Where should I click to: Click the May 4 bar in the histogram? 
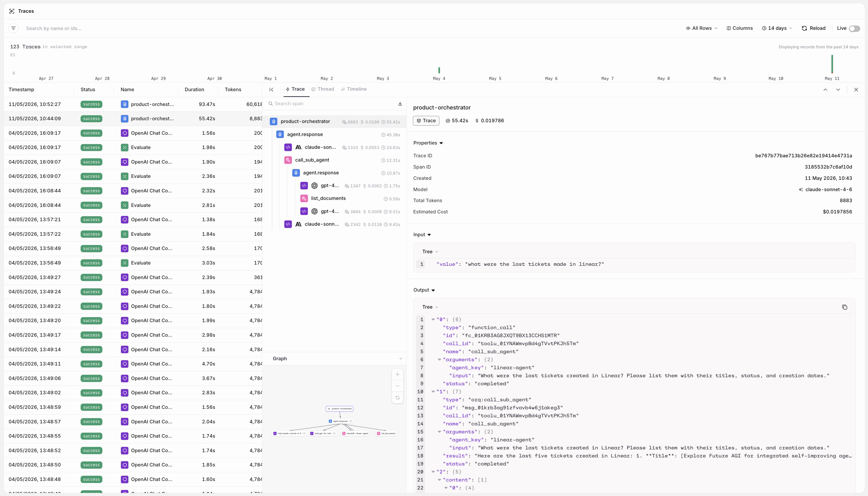point(439,70)
